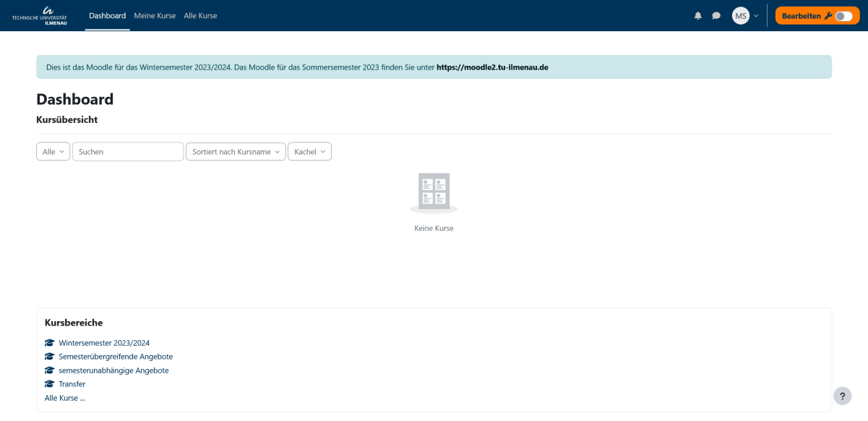
Task: Click the MS user avatar
Action: [741, 16]
